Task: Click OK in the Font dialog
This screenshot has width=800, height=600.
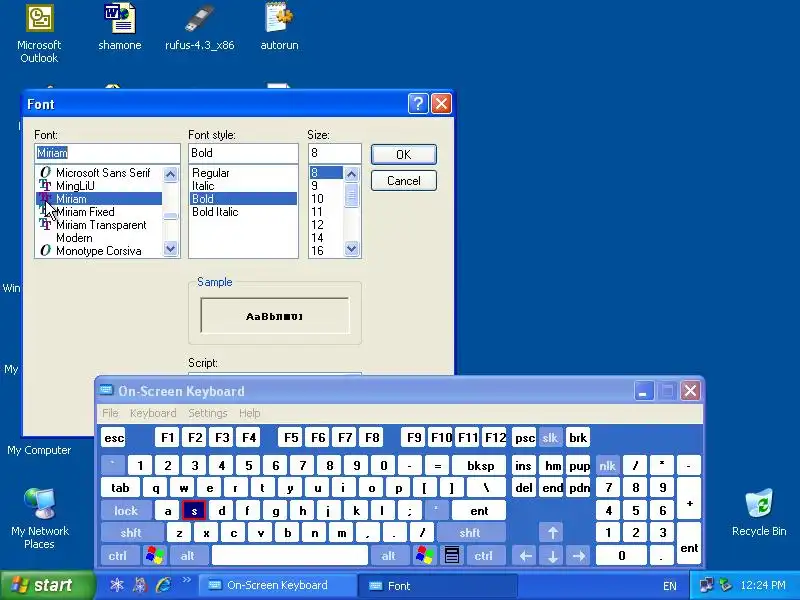Action: click(x=404, y=154)
